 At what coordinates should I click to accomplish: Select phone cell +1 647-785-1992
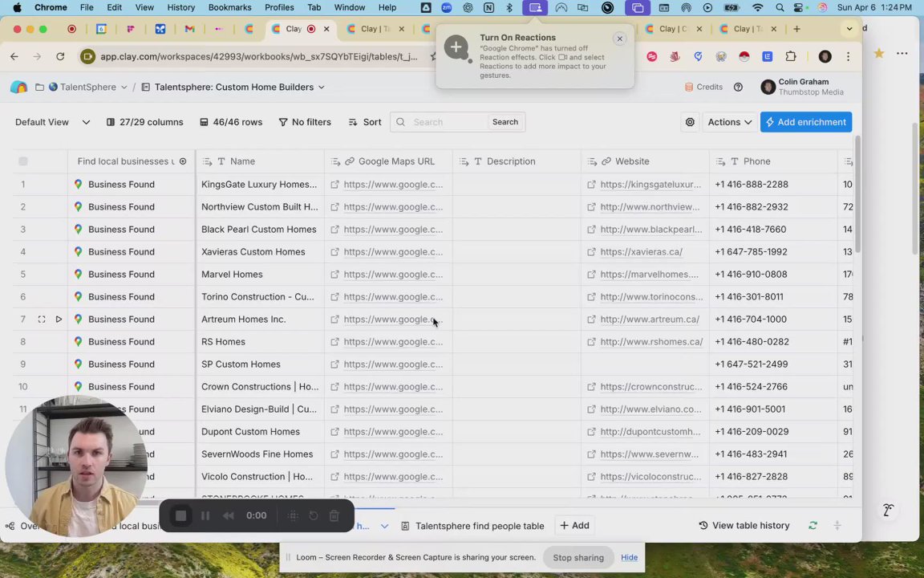(x=773, y=252)
